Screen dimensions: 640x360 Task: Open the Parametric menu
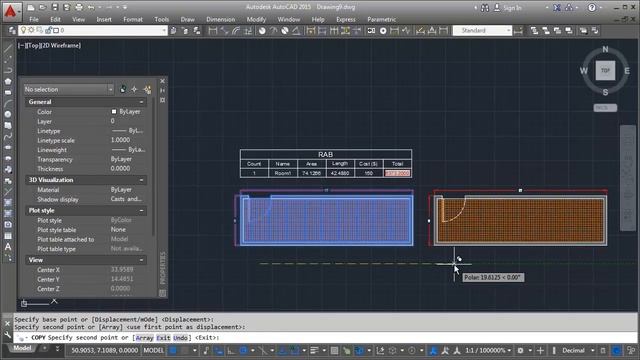click(381, 19)
